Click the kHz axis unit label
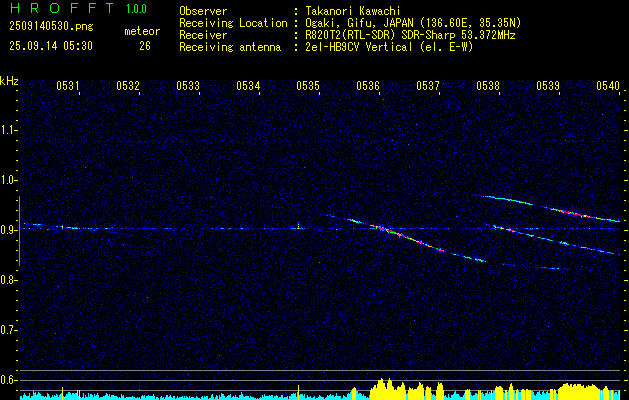The image size is (629, 400). click(9, 81)
